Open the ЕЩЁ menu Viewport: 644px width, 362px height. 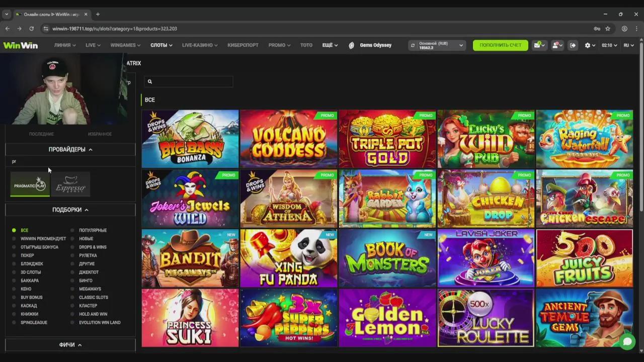[x=330, y=45]
